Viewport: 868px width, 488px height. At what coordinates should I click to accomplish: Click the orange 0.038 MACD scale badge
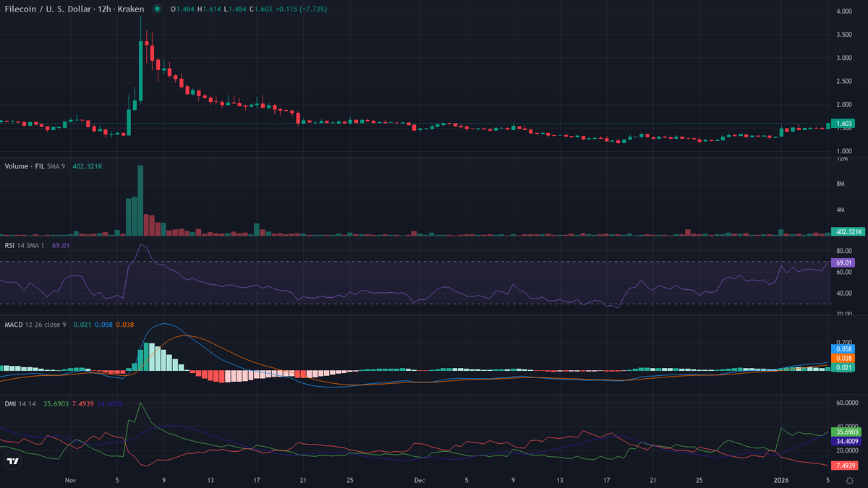(843, 358)
